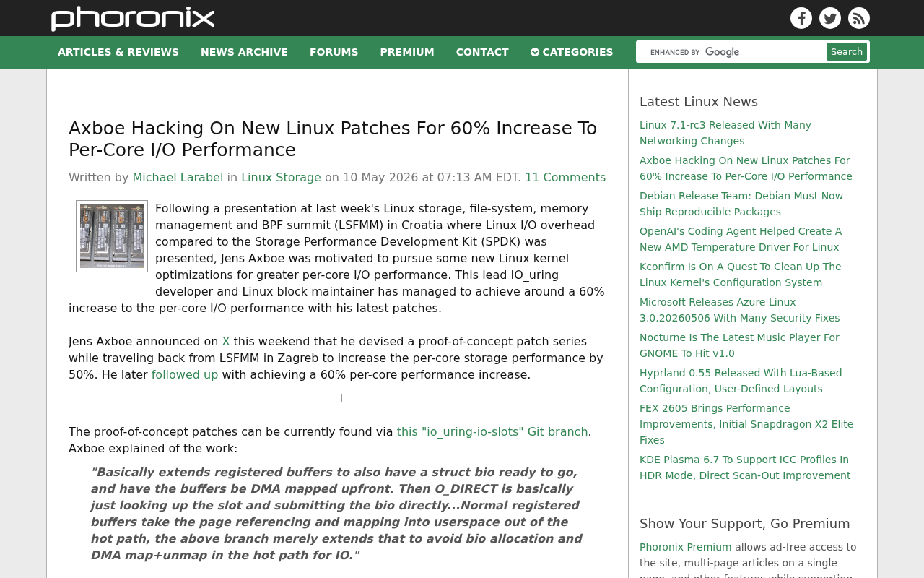The width and height of the screenshot is (924, 578).
Task: Open the Linux Storage category link
Action: coord(281,178)
